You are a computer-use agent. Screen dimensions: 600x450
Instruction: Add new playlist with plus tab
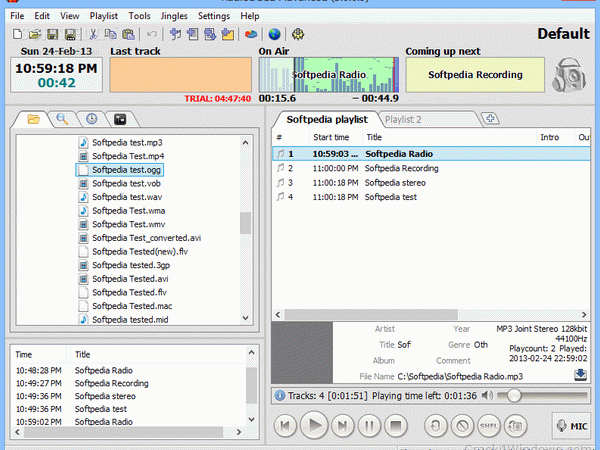[x=490, y=119]
